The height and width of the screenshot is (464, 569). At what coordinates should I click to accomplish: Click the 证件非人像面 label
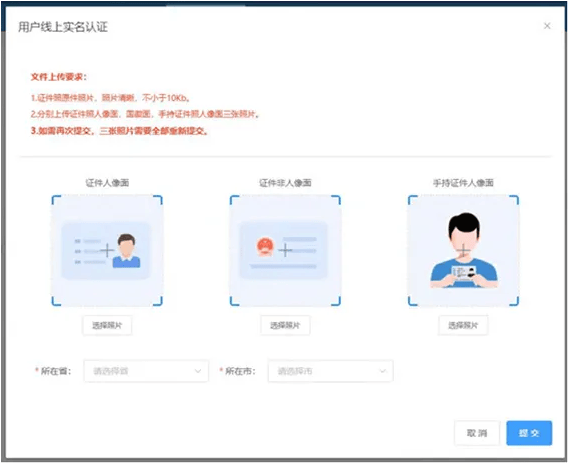(285, 183)
